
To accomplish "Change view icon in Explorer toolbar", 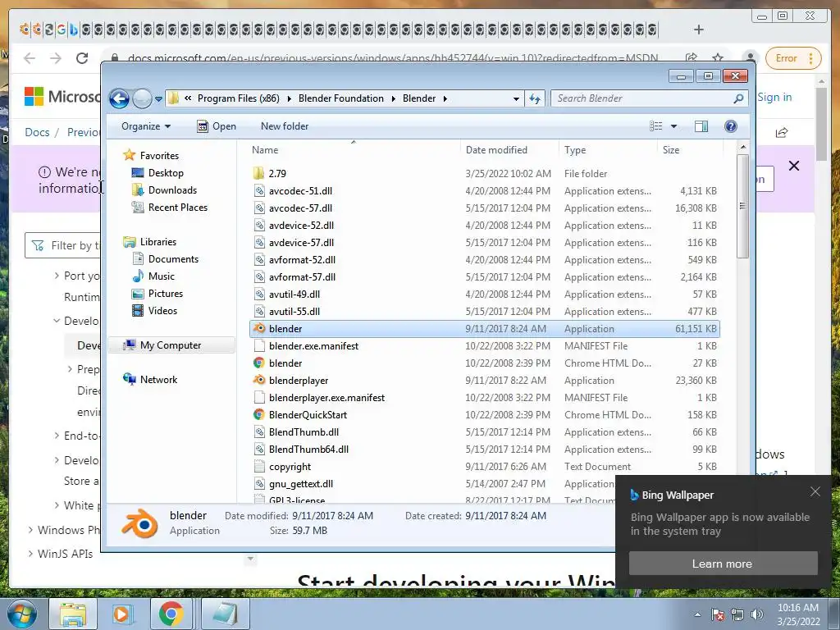I will (655, 126).
